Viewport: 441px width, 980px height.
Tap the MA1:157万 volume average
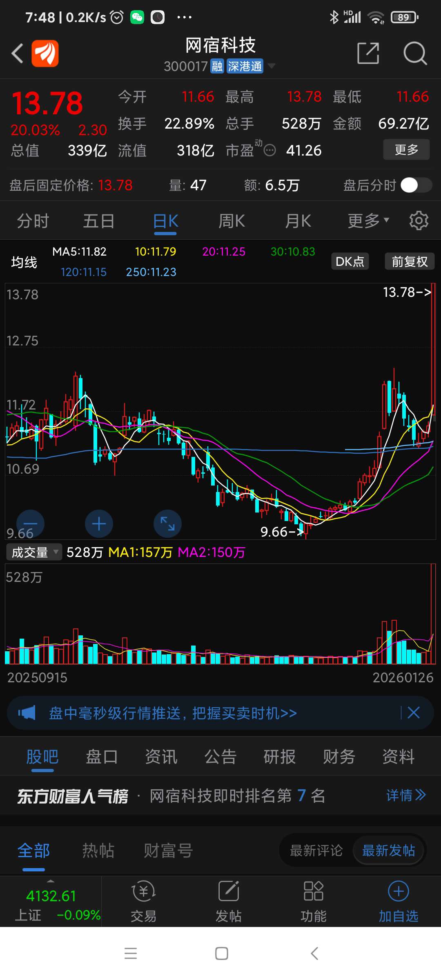pyautogui.click(x=140, y=552)
